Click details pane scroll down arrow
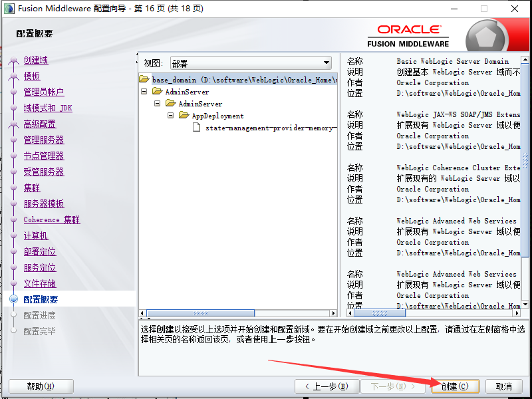Viewport: 532px width, 399px height. (x=525, y=305)
